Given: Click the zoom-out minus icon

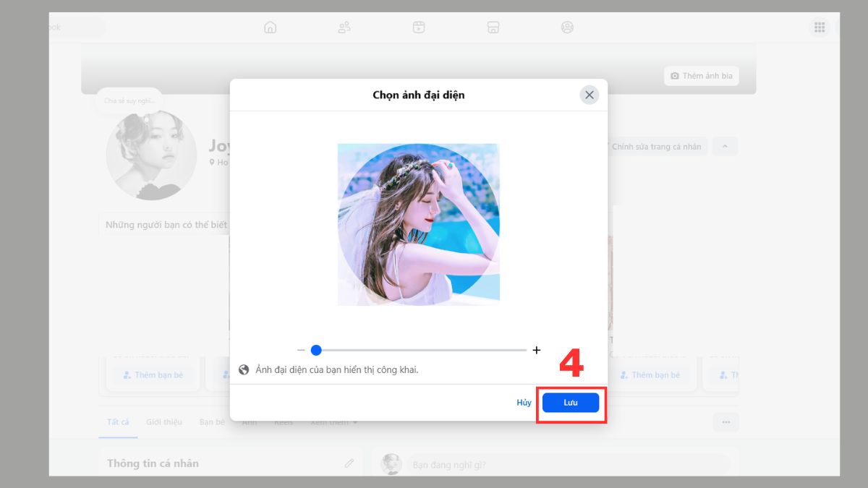Looking at the screenshot, I should click(x=301, y=350).
